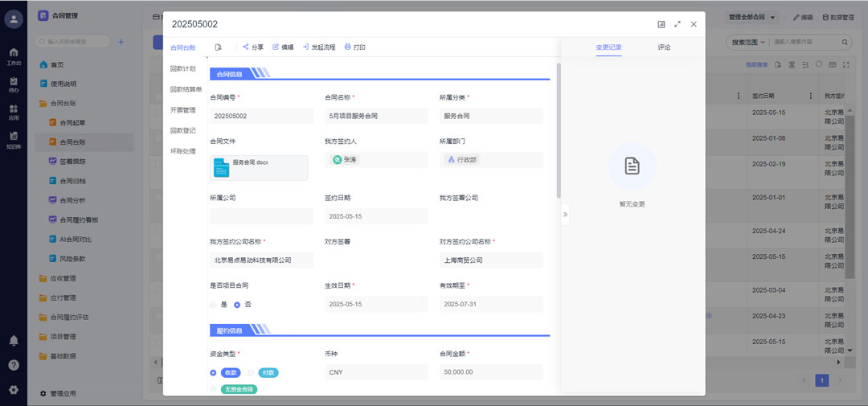
Task: Click 发起流程 to start a workflow
Action: point(318,47)
